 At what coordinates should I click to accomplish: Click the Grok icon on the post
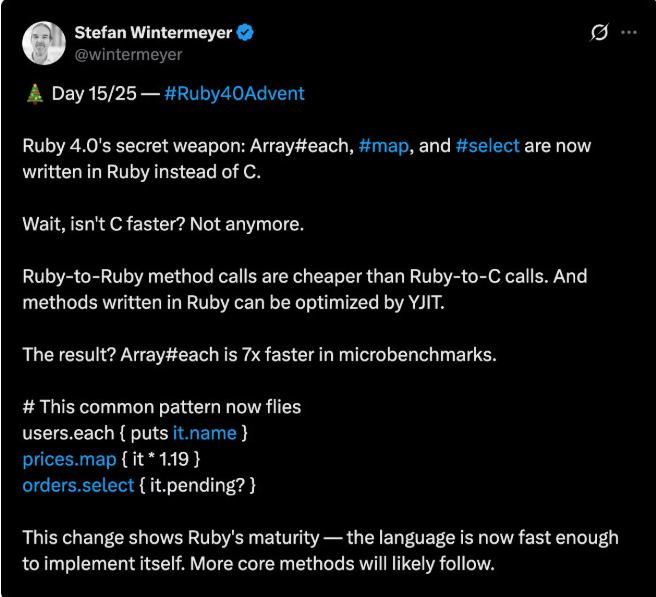[599, 33]
